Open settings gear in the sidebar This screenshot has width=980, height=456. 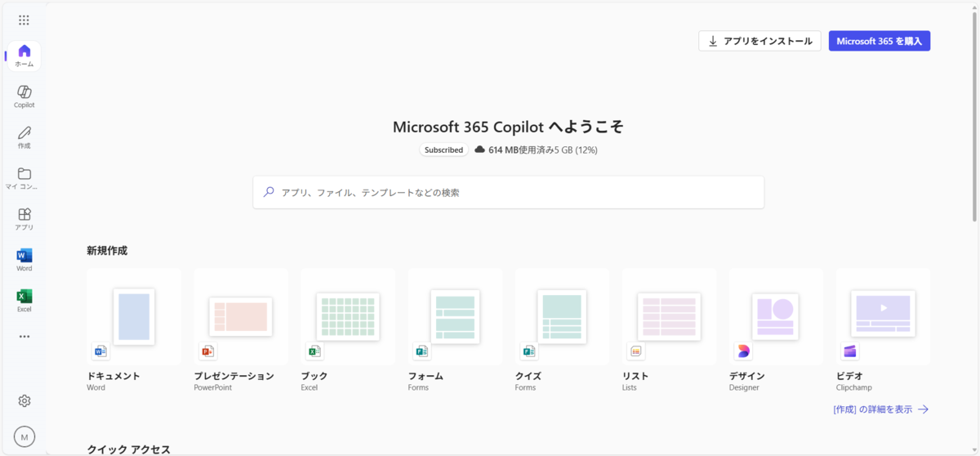point(24,400)
